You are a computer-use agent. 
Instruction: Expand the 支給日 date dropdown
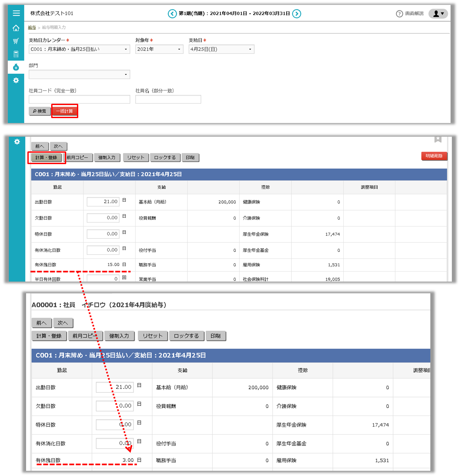[221, 49]
